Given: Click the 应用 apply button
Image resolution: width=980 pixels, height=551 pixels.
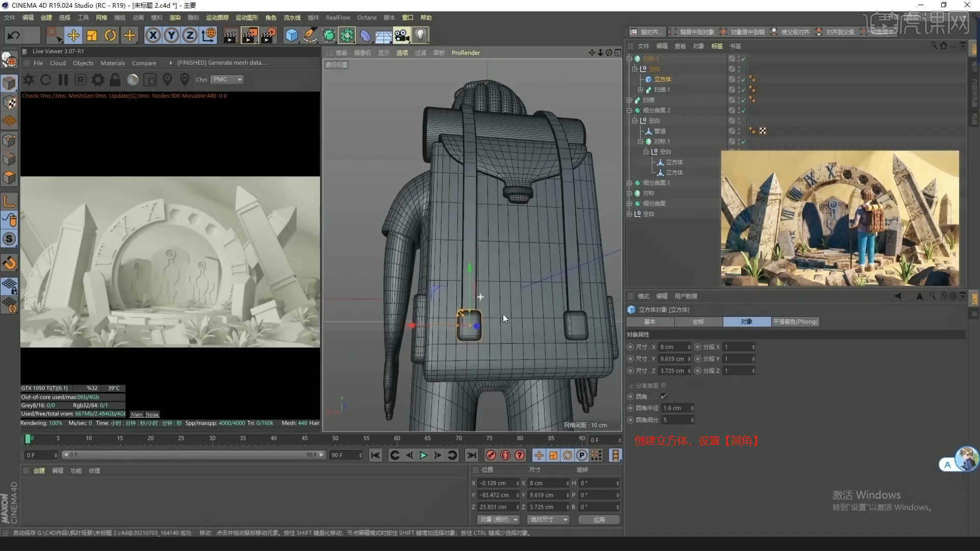Looking at the screenshot, I should pyautogui.click(x=599, y=519).
